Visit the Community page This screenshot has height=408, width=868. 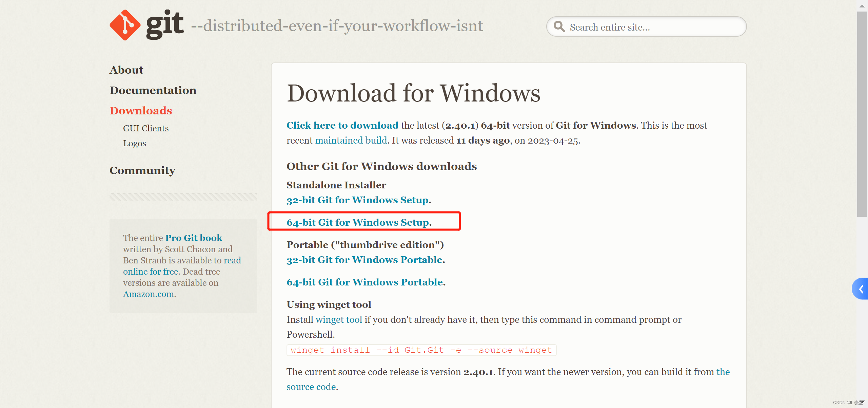(x=142, y=170)
